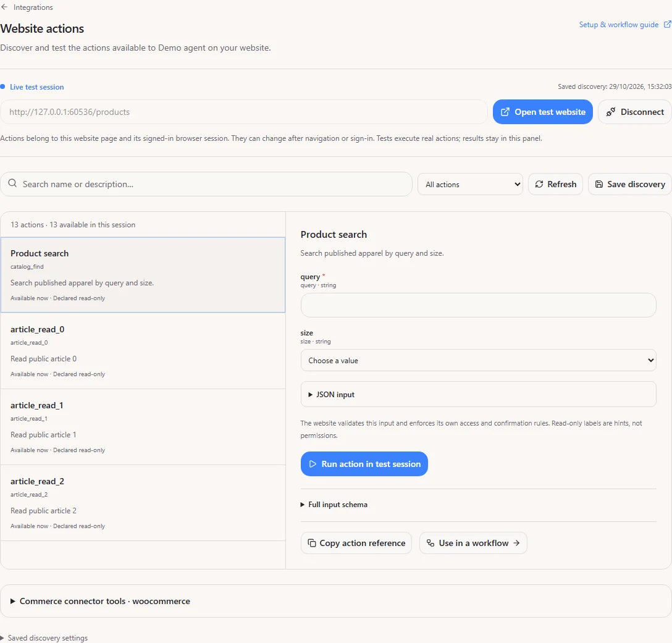Click Save discovery button
This screenshot has height=643, width=672.
(x=630, y=184)
